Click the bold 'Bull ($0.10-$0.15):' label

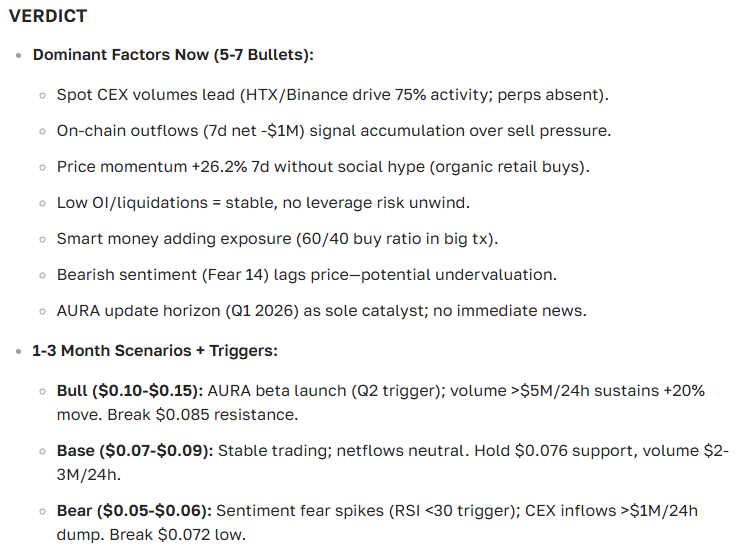129,391
